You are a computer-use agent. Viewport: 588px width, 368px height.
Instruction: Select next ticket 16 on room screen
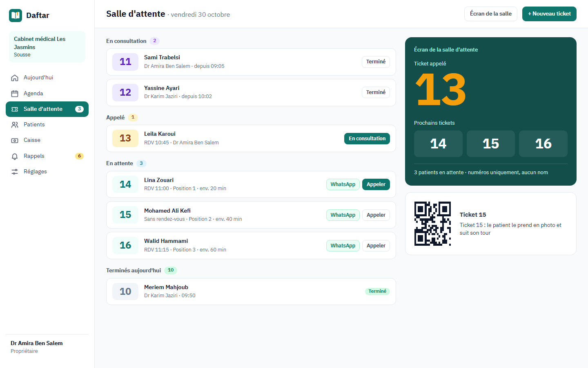543,144
